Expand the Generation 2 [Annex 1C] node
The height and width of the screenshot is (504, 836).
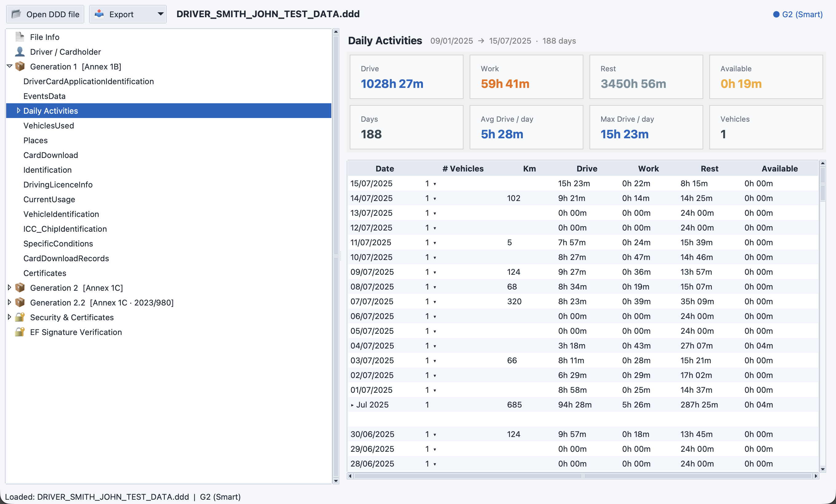tap(10, 288)
